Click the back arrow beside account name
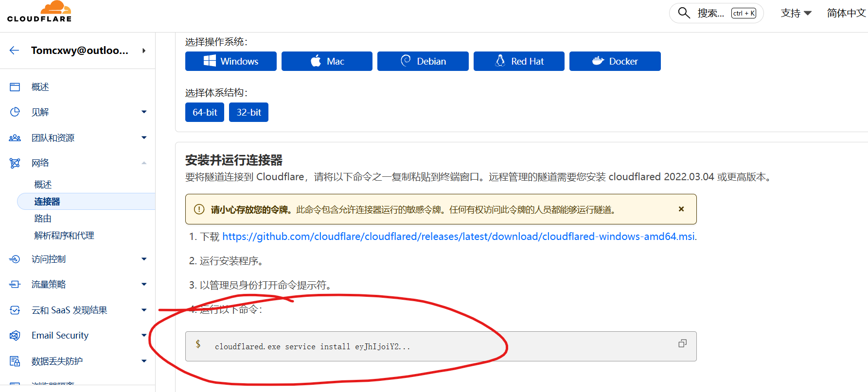The width and height of the screenshot is (868, 392). coord(14,51)
